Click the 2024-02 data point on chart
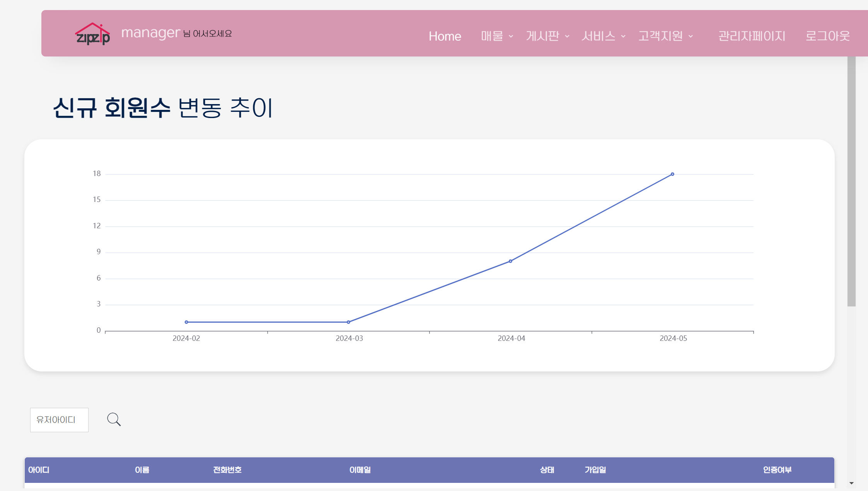The width and height of the screenshot is (868, 491). (186, 322)
